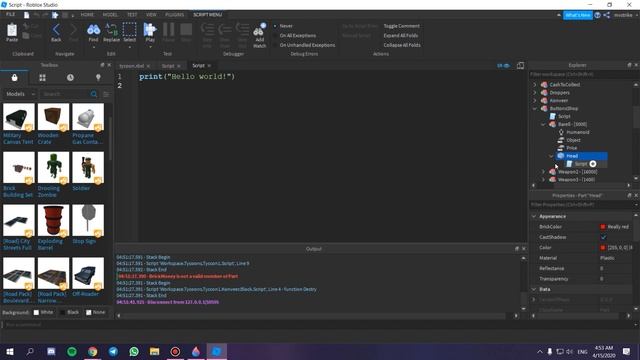
Task: Expand the Weapon2 tree node
Action: click(543, 172)
